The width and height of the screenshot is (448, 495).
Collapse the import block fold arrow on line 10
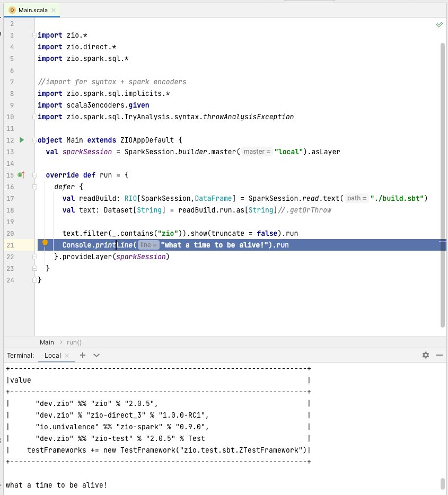click(33, 117)
